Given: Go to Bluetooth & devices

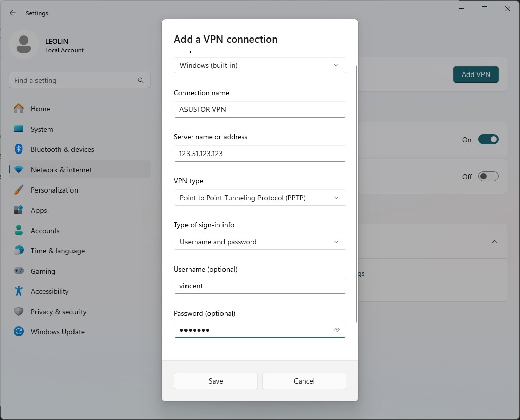Looking at the screenshot, I should 80,149.
